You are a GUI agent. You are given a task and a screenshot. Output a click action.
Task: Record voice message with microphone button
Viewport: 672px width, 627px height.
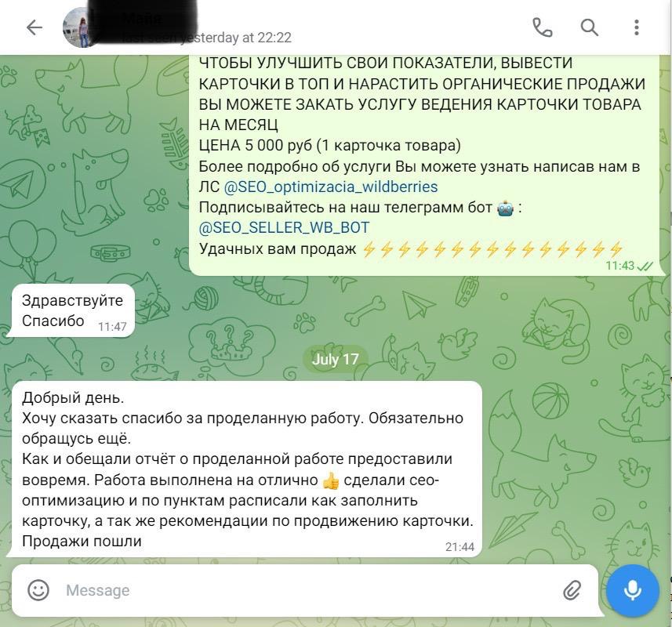[x=633, y=591]
